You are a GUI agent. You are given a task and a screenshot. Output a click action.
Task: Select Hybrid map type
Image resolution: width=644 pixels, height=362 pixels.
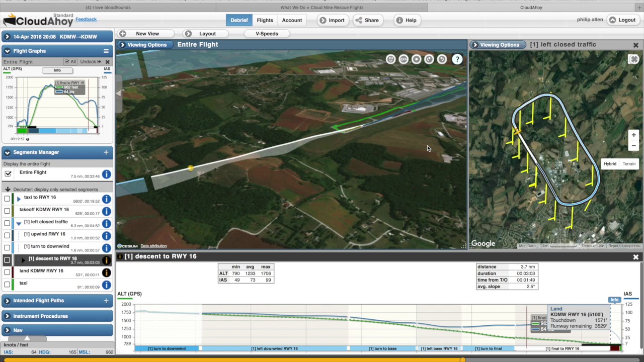pos(610,164)
